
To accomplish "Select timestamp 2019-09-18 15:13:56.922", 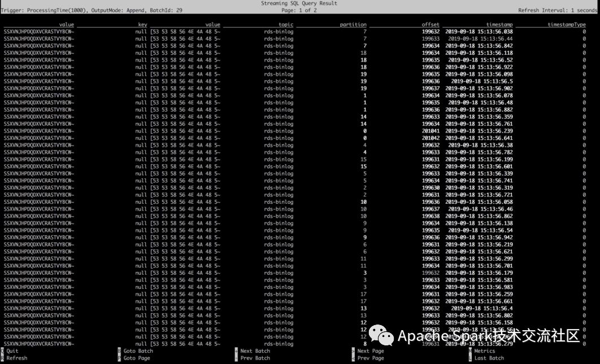I will [479, 67].
